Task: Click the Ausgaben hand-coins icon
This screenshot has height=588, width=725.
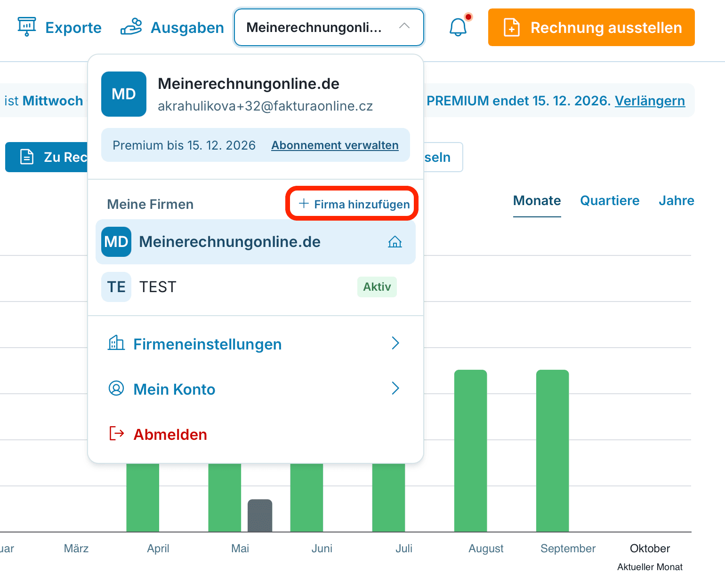Action: (131, 27)
